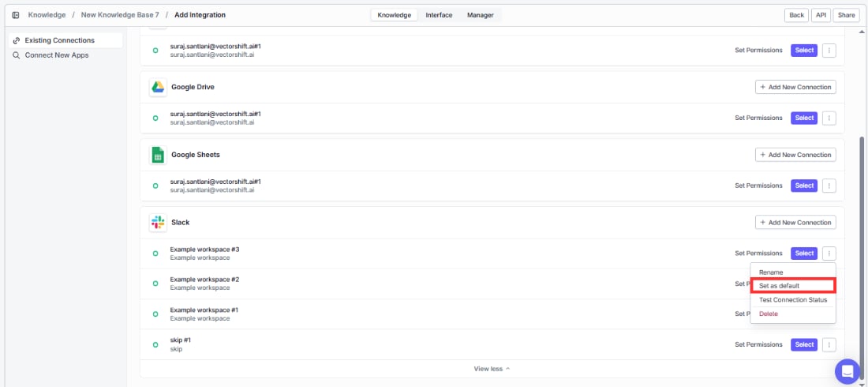868x387 pixels.
Task: Collapse list with View less
Action: tap(492, 369)
